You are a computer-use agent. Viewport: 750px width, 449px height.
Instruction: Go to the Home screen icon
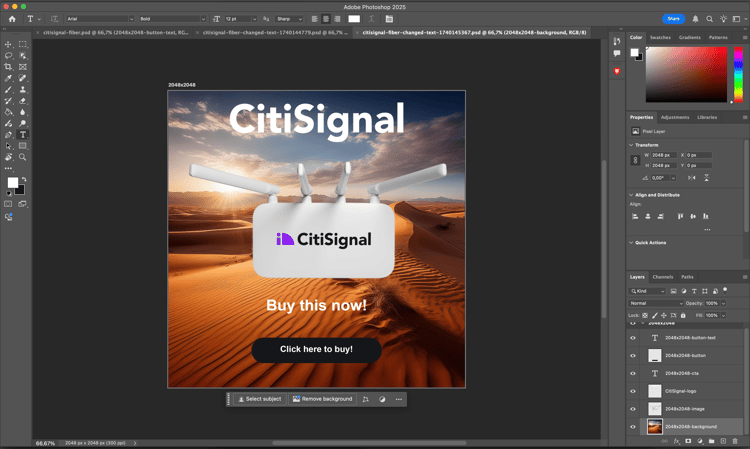(12, 19)
